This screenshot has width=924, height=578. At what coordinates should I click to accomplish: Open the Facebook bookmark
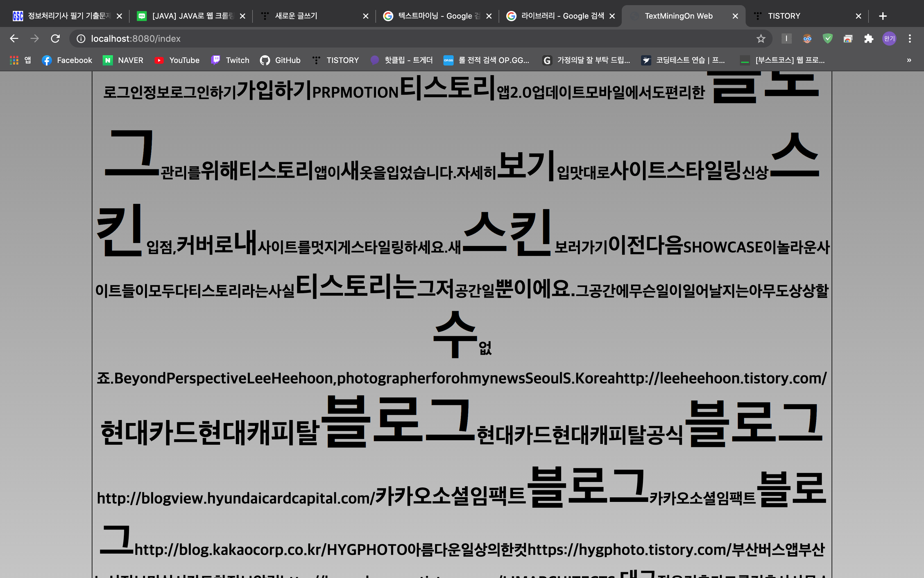pos(67,60)
